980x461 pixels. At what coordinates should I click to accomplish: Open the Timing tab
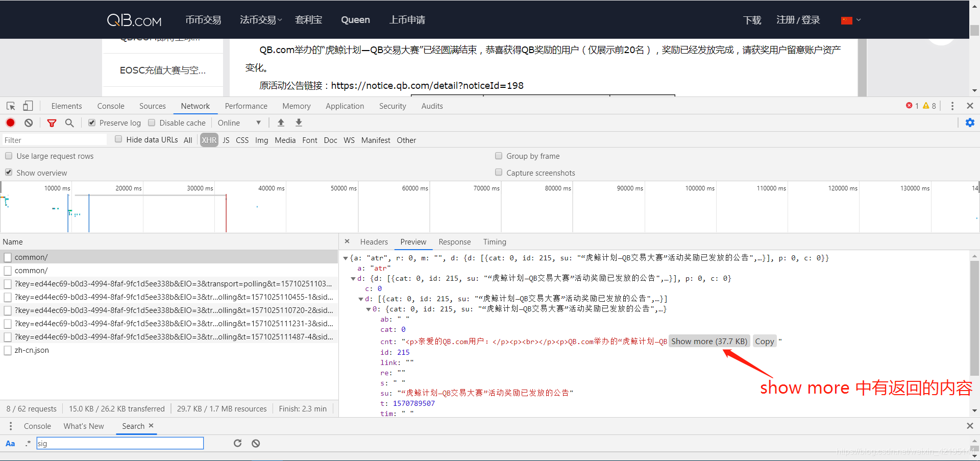pyautogui.click(x=495, y=241)
